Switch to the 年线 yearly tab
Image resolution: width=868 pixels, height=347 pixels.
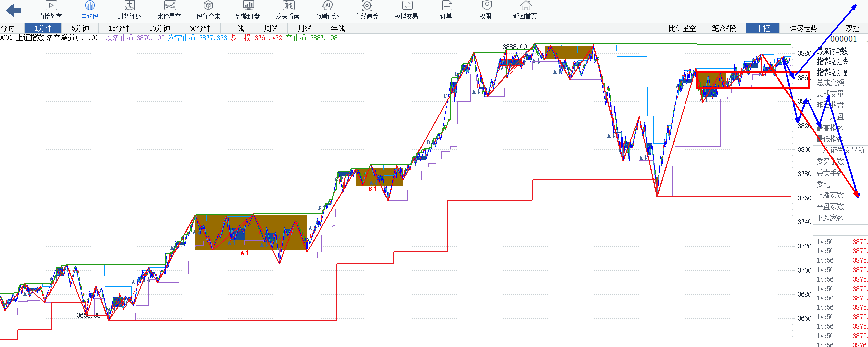click(x=338, y=28)
